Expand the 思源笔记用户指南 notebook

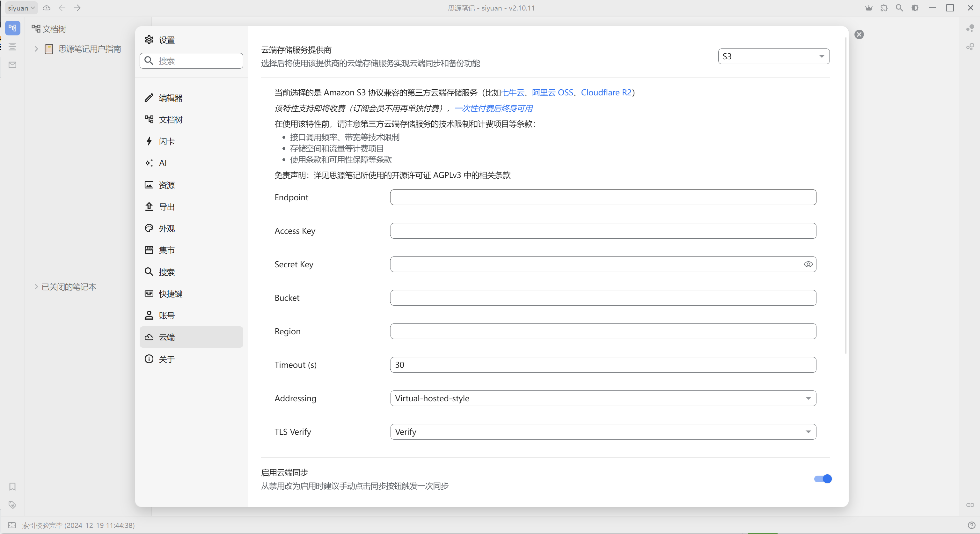pos(37,49)
